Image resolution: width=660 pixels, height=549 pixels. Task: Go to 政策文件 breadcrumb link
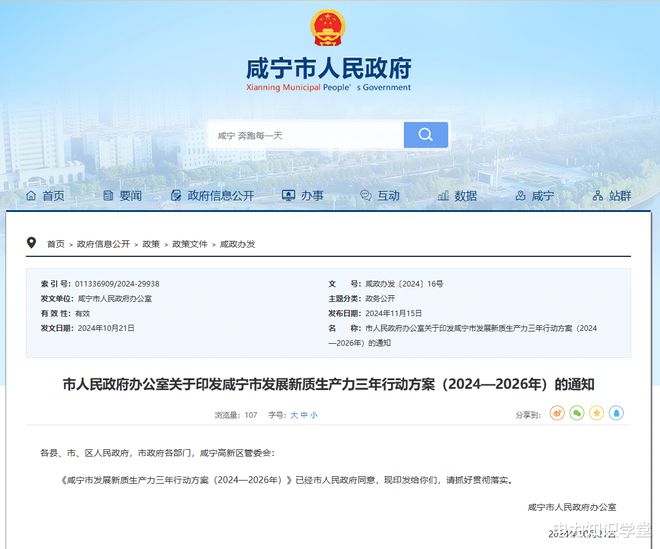(x=190, y=244)
